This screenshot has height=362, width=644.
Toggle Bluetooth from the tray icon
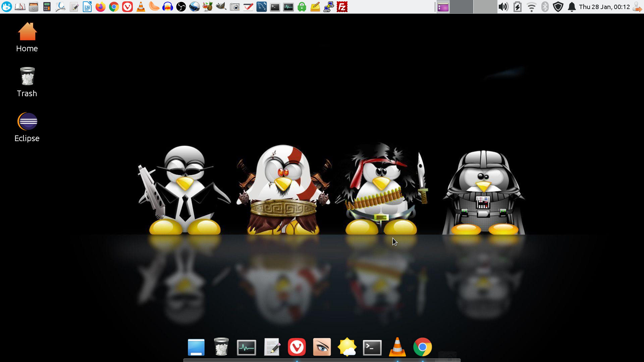(545, 7)
